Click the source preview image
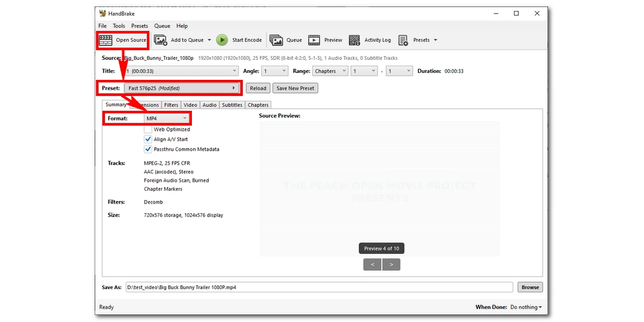Screen dimensions: 644x322 click(x=379, y=189)
